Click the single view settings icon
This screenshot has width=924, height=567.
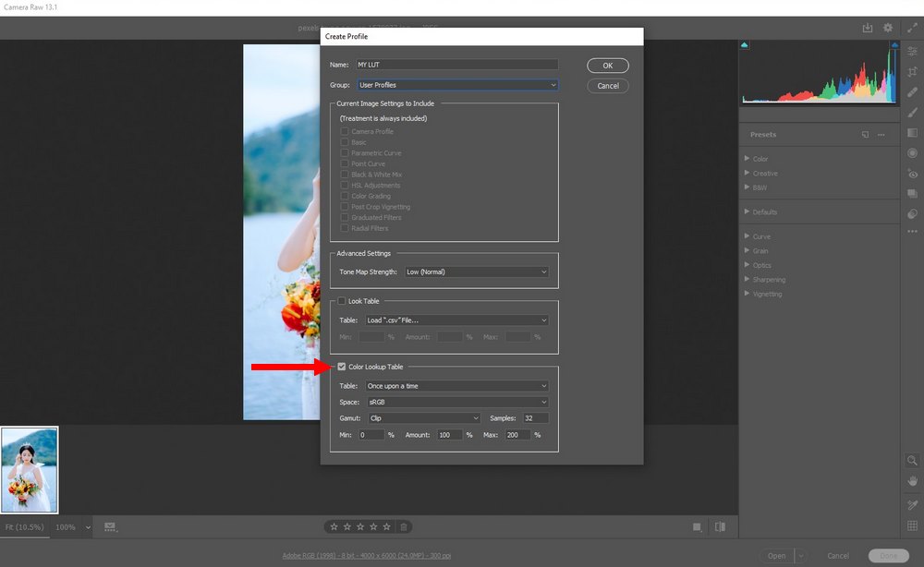point(697,527)
